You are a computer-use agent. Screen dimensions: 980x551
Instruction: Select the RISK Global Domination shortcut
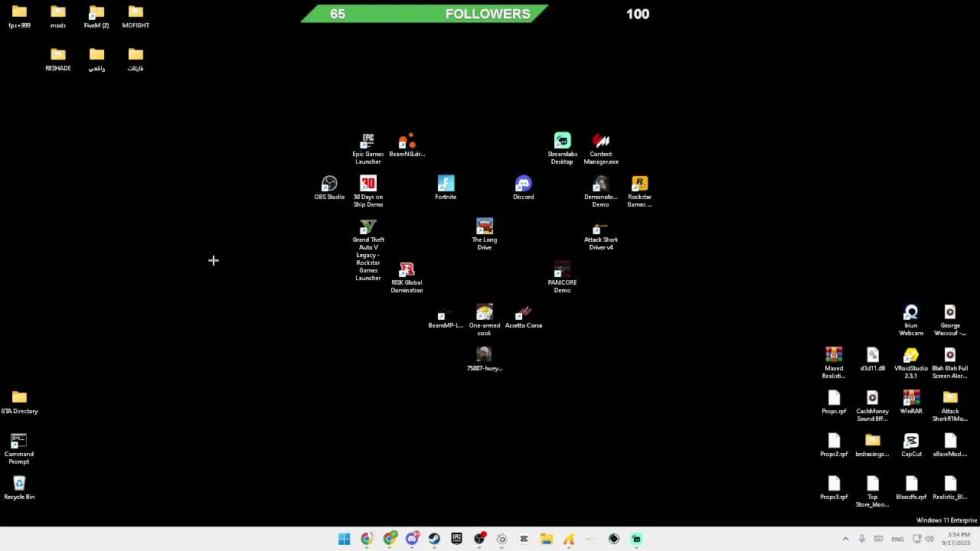tap(407, 277)
